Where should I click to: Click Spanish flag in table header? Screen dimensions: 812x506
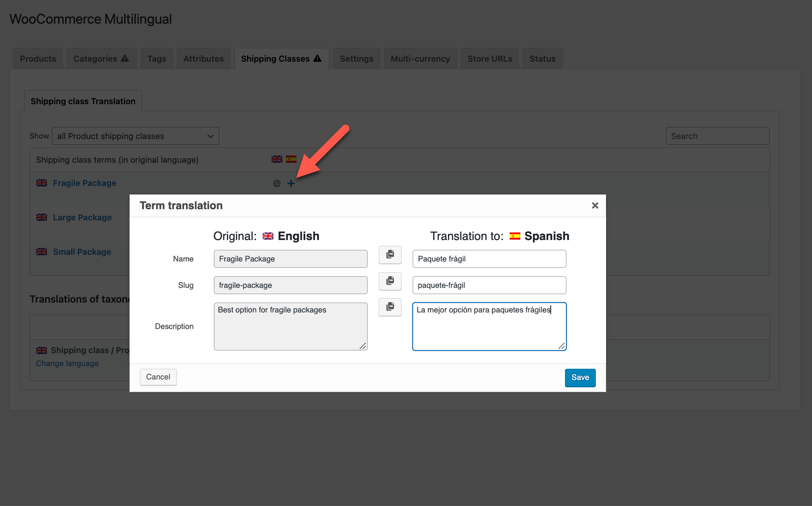[x=291, y=159]
